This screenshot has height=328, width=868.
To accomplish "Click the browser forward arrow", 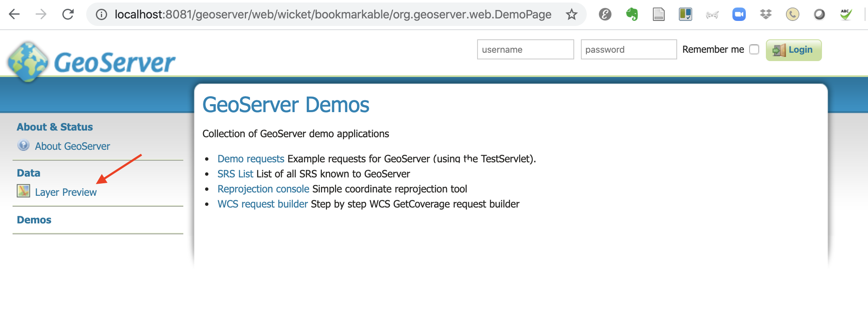I will click(x=41, y=15).
